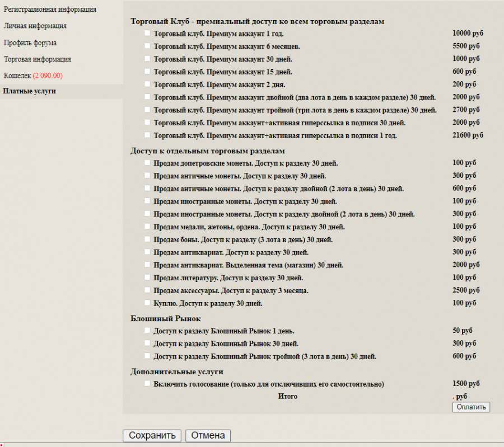Select Торговая информация sidebar item

pos(38,59)
